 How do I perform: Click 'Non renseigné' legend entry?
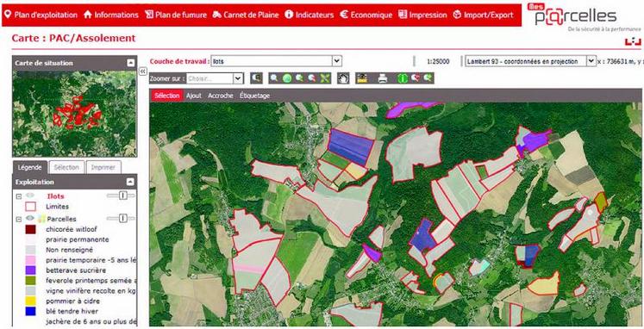pos(70,250)
